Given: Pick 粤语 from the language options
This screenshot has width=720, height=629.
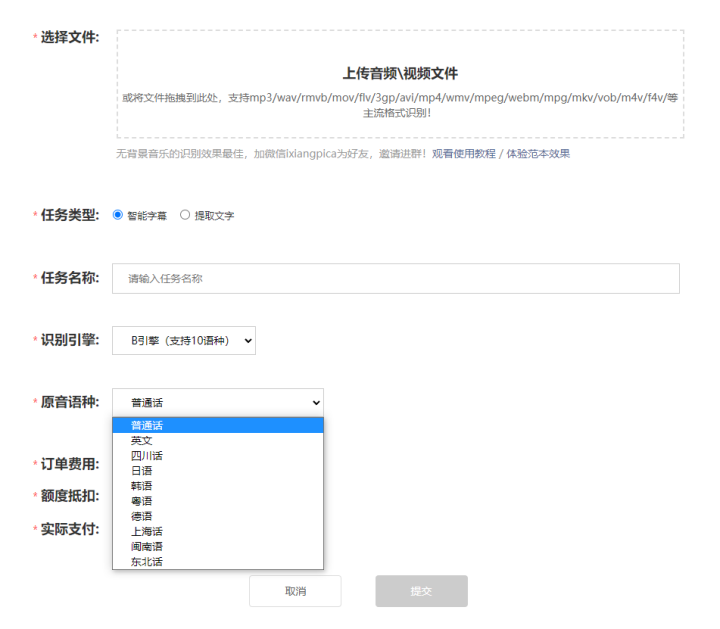Looking at the screenshot, I should click(x=218, y=501).
